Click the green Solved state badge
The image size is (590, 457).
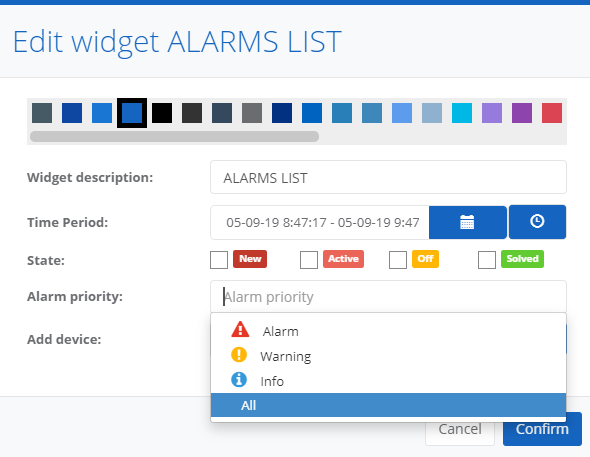click(522, 259)
